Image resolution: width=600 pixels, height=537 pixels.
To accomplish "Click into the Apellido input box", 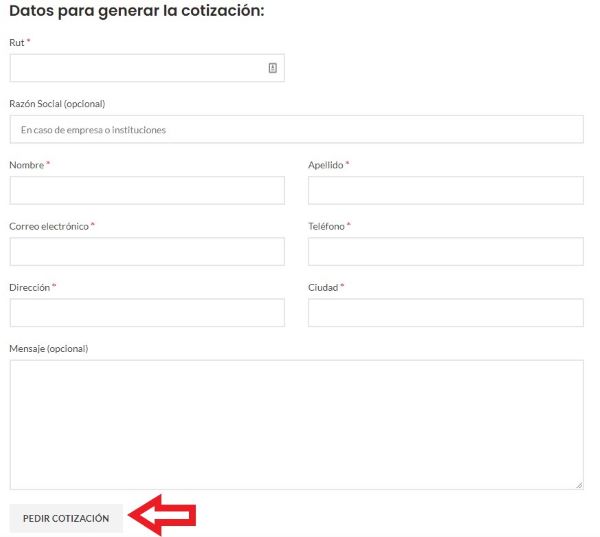I will [x=446, y=191].
